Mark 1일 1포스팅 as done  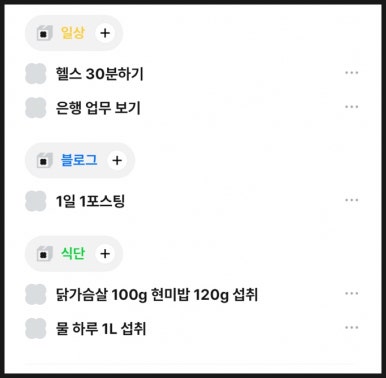(x=36, y=201)
